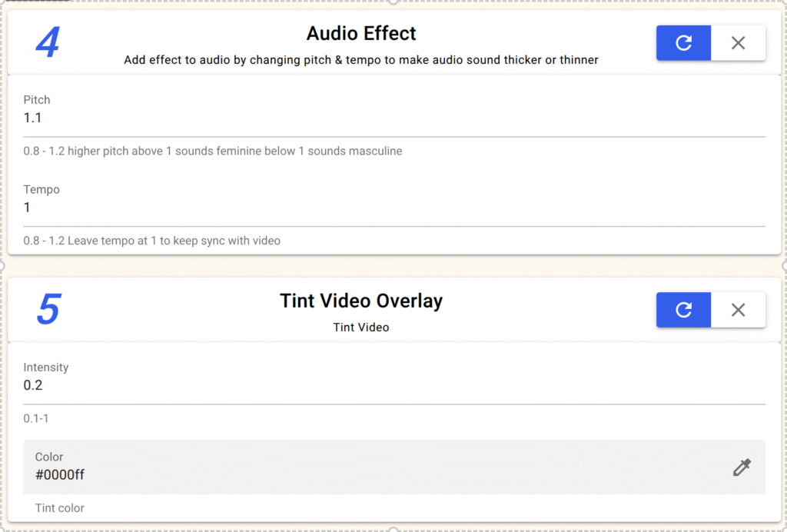
Task: Click the Tint Video subtitle
Action: click(361, 328)
